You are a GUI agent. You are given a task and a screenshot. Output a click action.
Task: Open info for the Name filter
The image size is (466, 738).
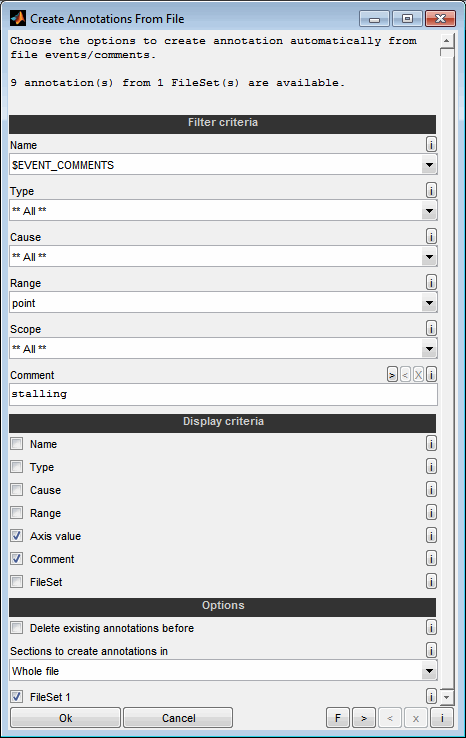pyautogui.click(x=431, y=144)
